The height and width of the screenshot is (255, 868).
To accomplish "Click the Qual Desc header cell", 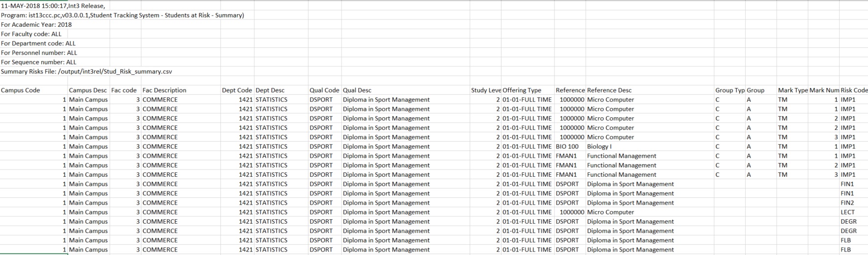I will (357, 90).
